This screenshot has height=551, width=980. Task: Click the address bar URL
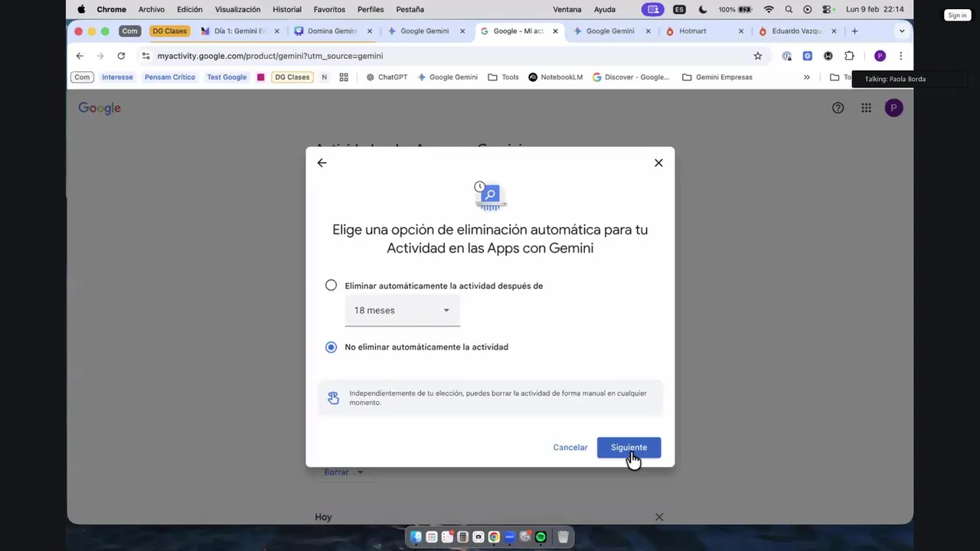click(270, 56)
